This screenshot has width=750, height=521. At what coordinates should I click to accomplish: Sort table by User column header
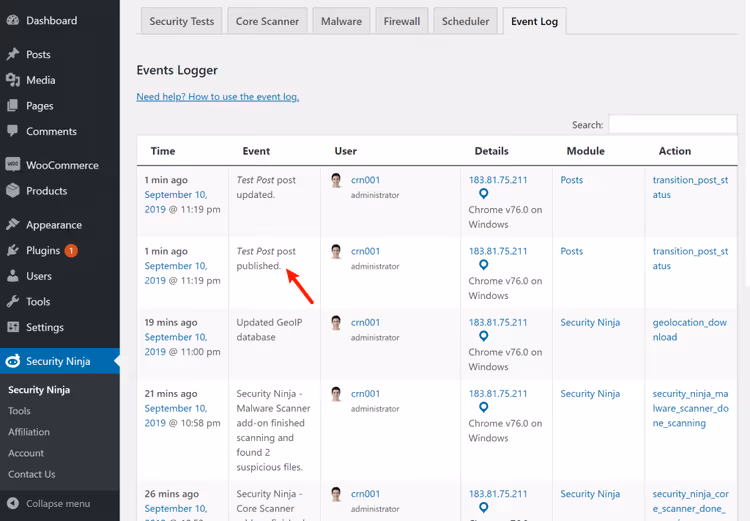pos(345,151)
